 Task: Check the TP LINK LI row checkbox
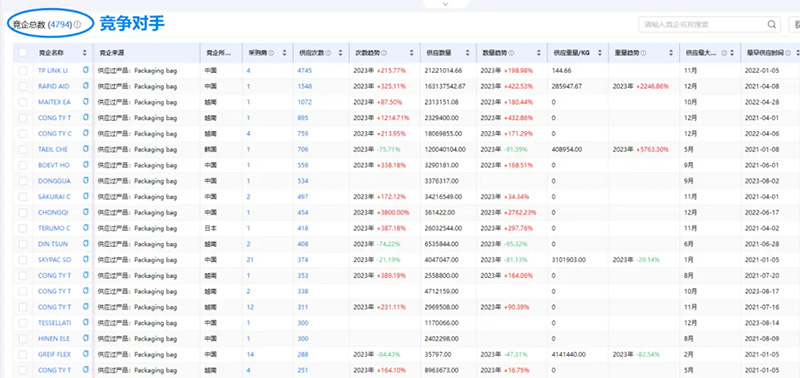click(23, 70)
